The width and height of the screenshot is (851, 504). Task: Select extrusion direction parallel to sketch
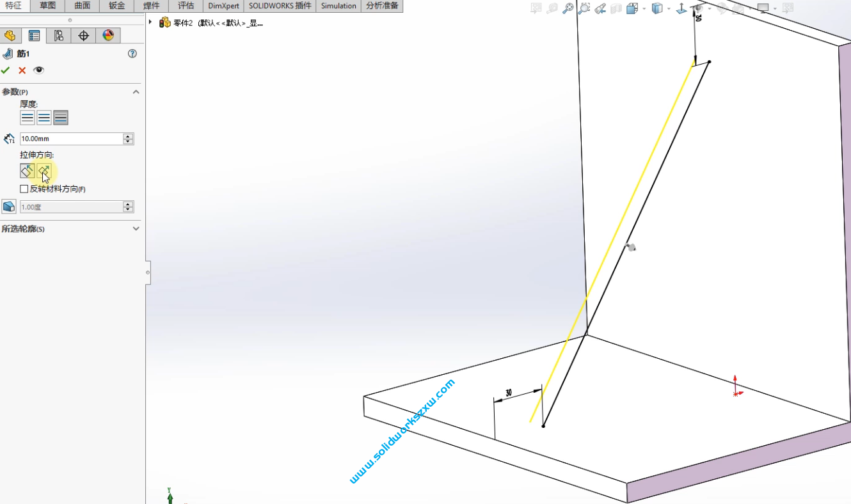pyautogui.click(x=28, y=171)
